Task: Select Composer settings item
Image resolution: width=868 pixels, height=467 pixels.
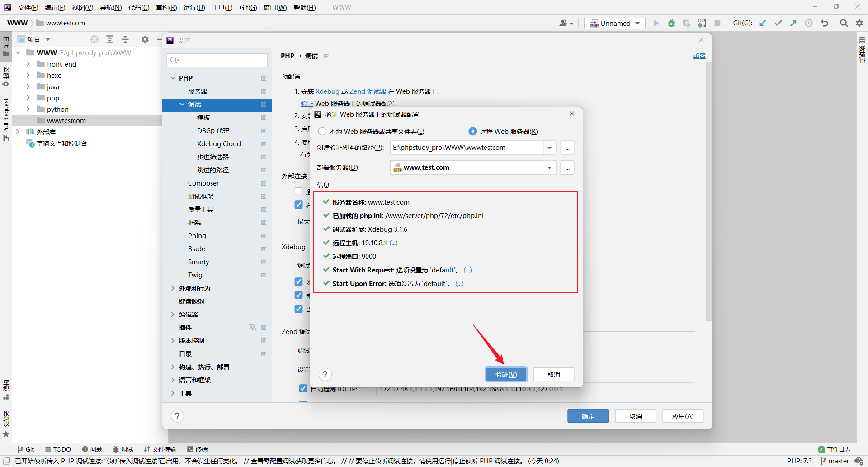Action: [x=203, y=183]
